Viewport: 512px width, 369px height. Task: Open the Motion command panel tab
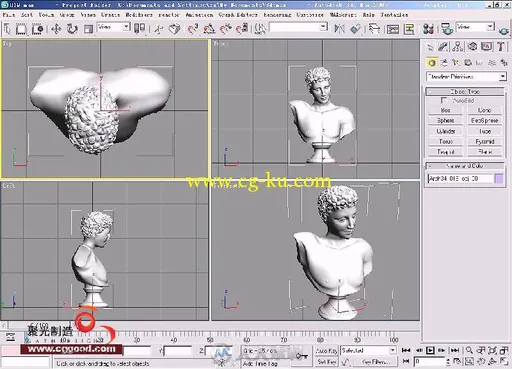(472, 47)
